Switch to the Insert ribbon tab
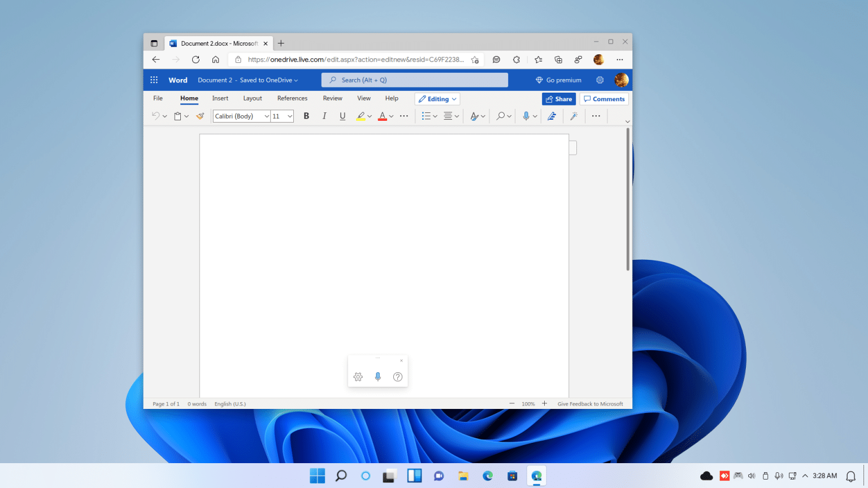The image size is (868, 488). click(220, 98)
